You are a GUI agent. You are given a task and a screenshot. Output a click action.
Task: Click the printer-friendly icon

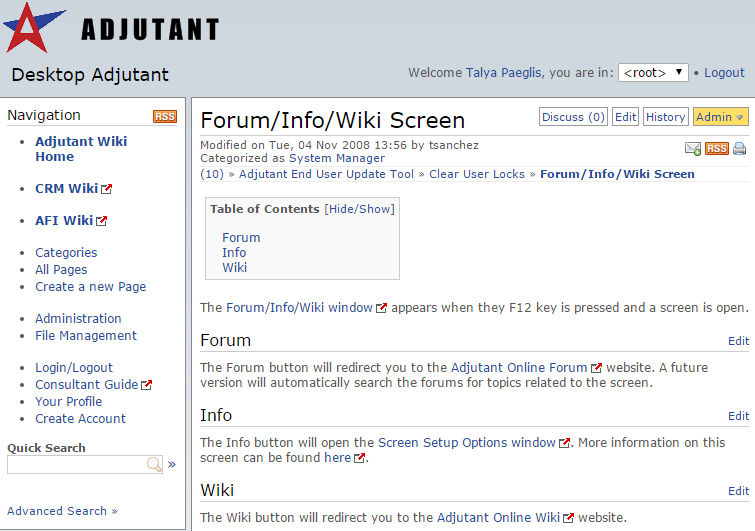point(740,149)
